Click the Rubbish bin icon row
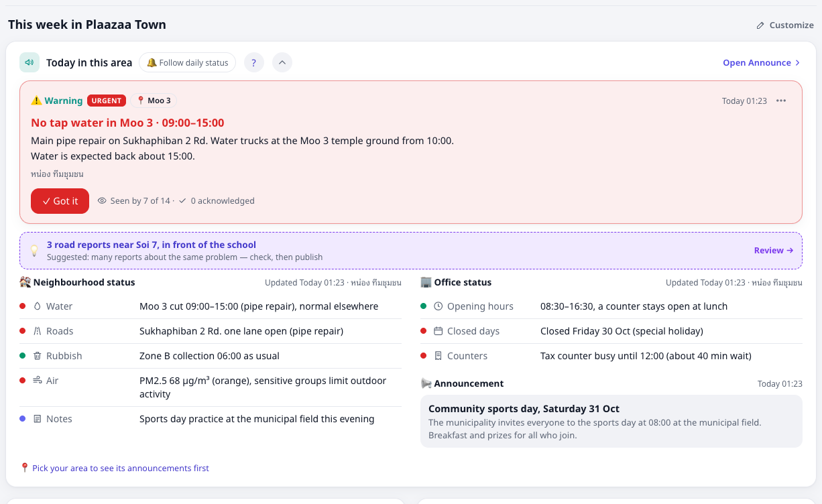The image size is (822, 504). pos(211,356)
